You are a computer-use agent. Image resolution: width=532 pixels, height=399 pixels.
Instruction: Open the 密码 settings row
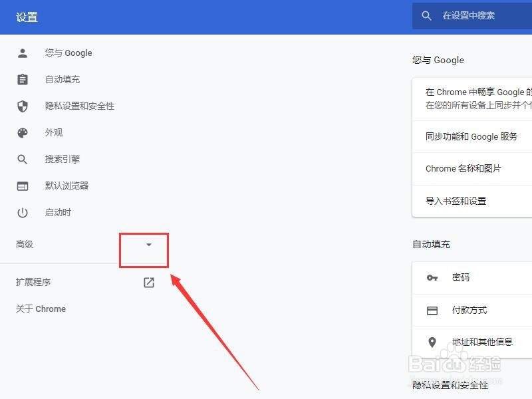point(472,278)
